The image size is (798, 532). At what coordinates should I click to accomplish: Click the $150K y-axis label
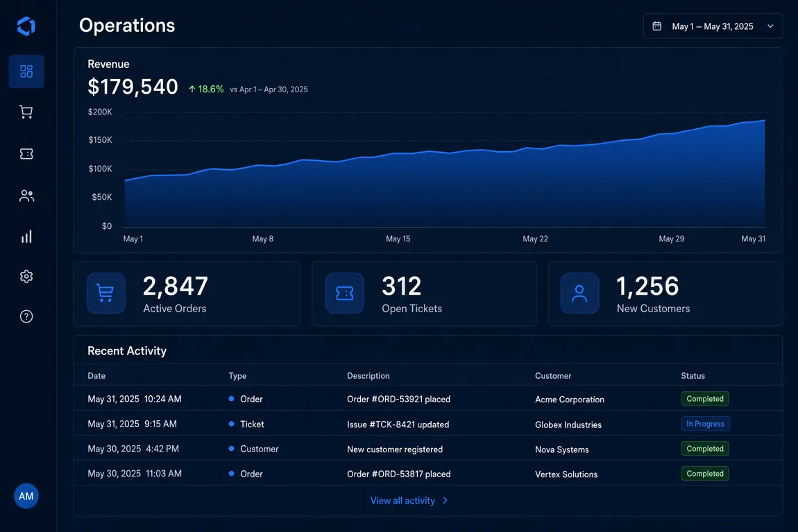(100, 140)
